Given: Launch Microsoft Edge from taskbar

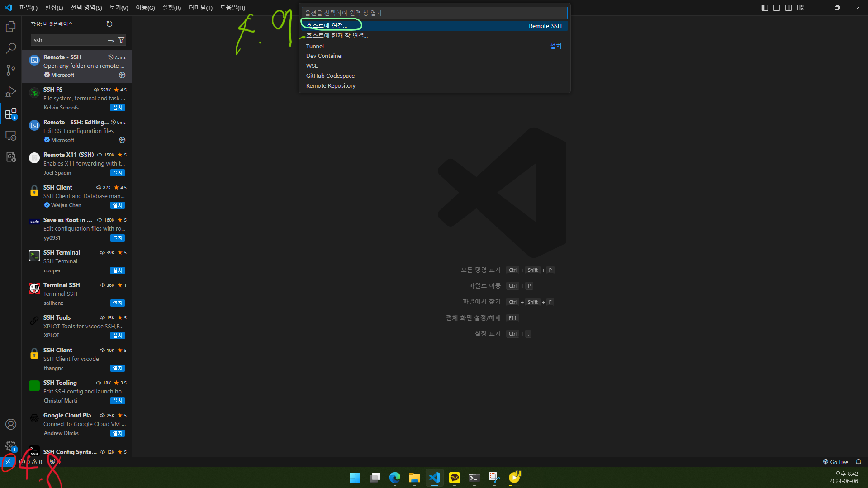Looking at the screenshot, I should coord(395,478).
